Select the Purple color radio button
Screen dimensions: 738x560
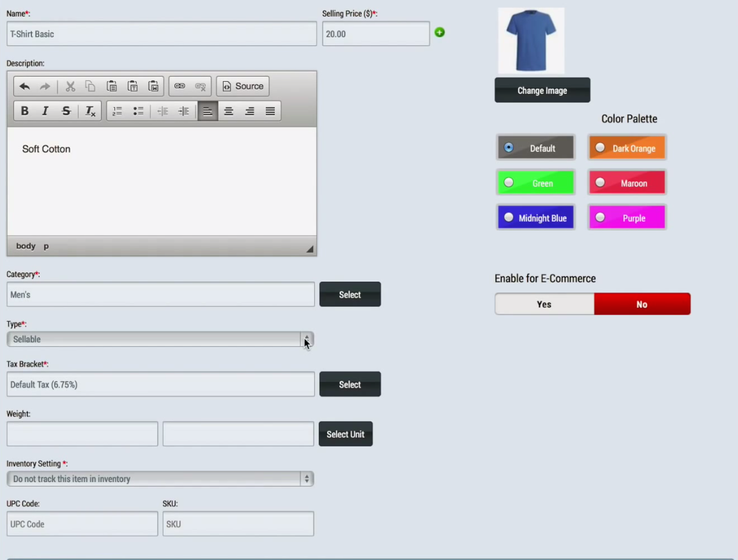coord(600,218)
